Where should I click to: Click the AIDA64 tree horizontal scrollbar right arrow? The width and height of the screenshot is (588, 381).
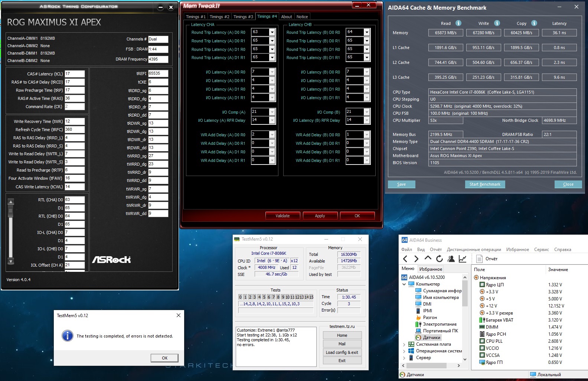pos(459,365)
